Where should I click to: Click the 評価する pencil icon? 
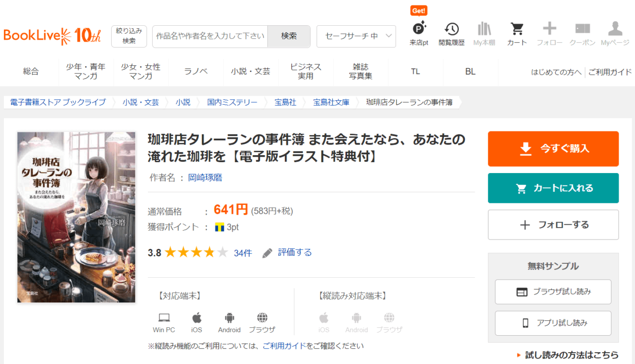pyautogui.click(x=267, y=253)
